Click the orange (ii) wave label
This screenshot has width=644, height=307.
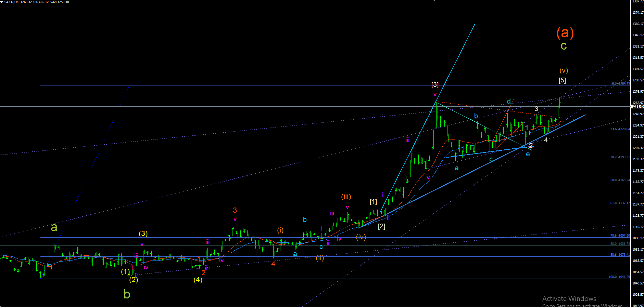point(320,258)
